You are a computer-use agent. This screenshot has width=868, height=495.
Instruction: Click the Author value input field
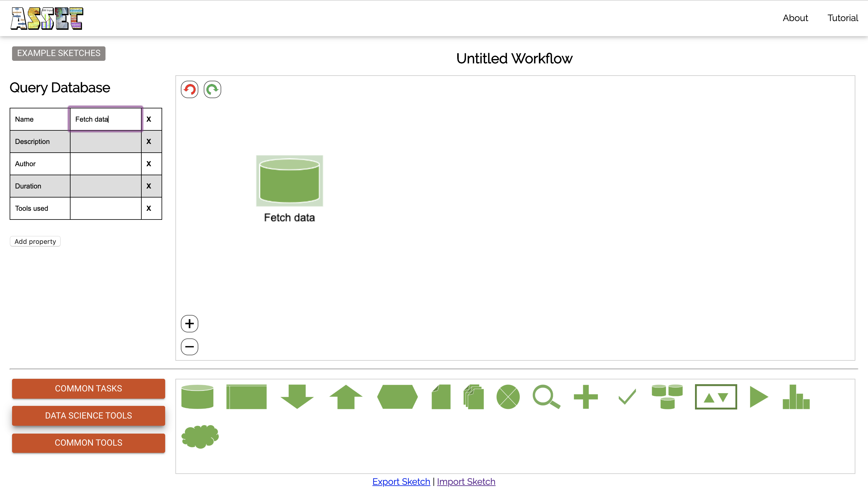pyautogui.click(x=105, y=164)
